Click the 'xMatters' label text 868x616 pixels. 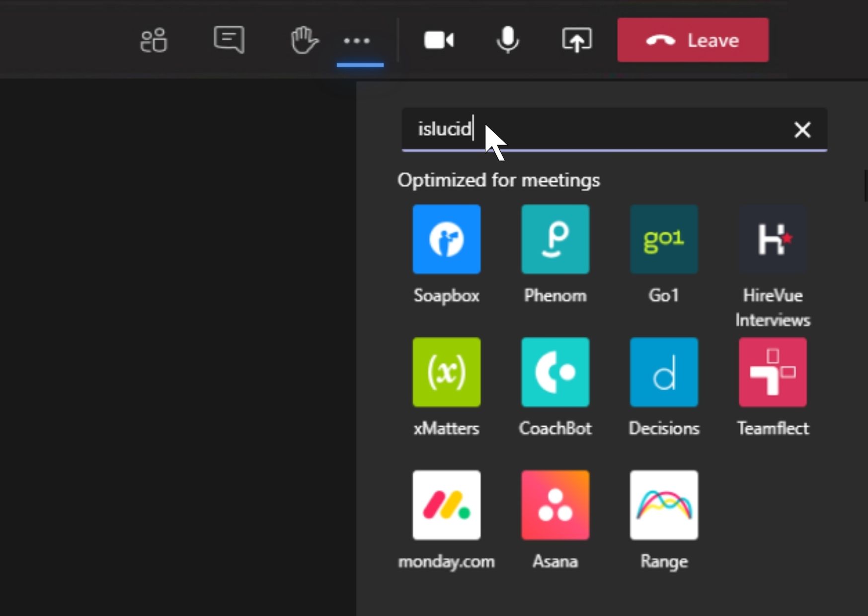pos(447,428)
